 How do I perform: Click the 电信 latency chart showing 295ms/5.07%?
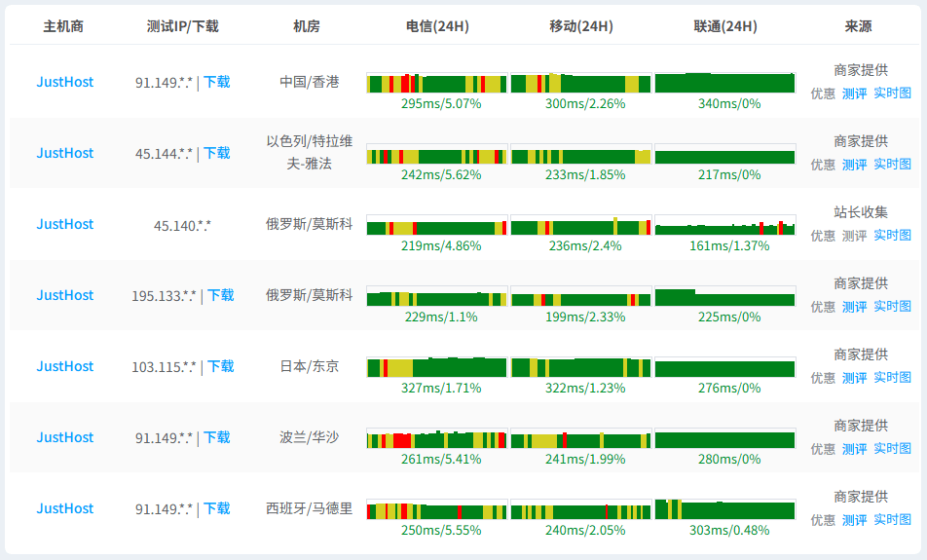click(x=436, y=83)
